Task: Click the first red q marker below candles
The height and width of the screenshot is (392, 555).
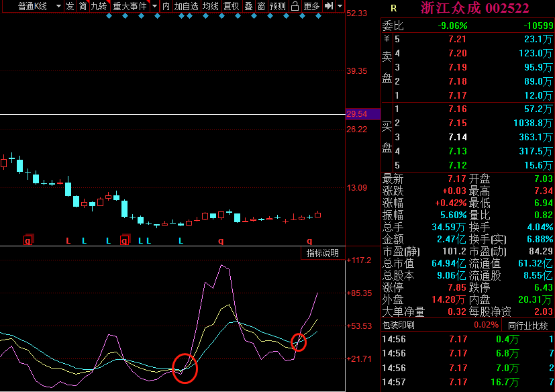Action: click(28, 240)
